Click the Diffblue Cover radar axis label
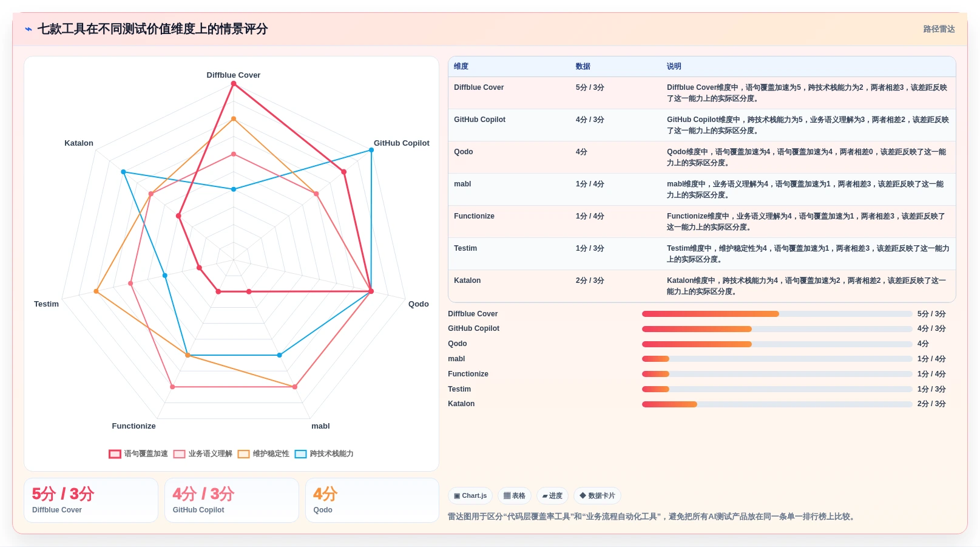 [234, 75]
